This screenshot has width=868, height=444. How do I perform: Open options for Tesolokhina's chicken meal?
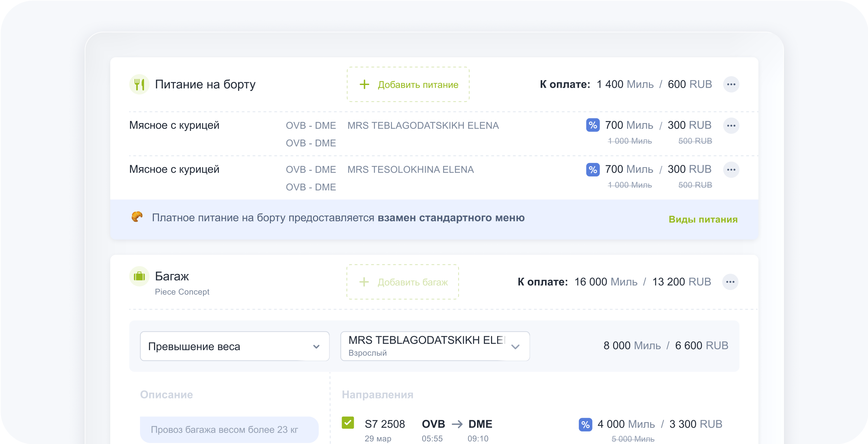click(731, 170)
